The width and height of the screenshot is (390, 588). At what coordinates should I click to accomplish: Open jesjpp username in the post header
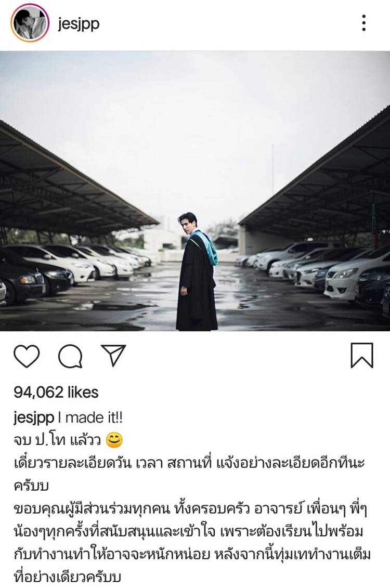(79, 24)
